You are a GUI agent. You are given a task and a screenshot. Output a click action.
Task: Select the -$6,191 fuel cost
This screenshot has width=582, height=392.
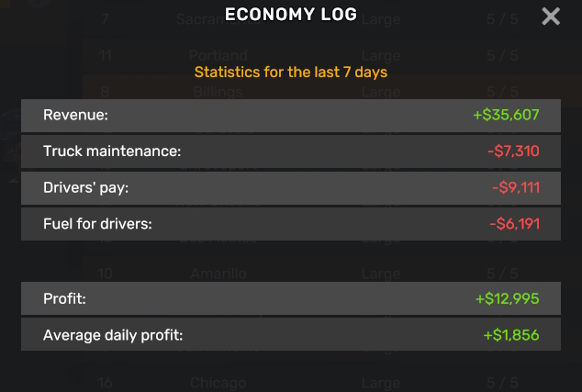[x=514, y=224]
